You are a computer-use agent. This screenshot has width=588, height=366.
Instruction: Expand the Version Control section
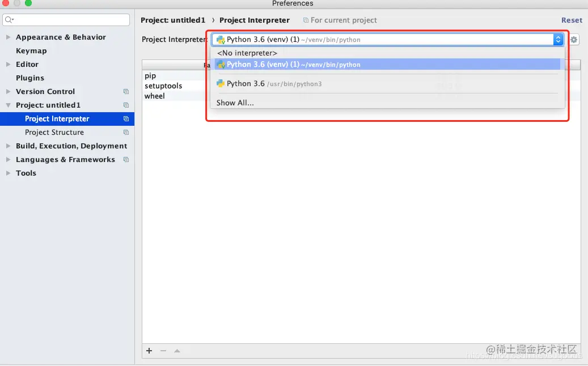pyautogui.click(x=8, y=91)
